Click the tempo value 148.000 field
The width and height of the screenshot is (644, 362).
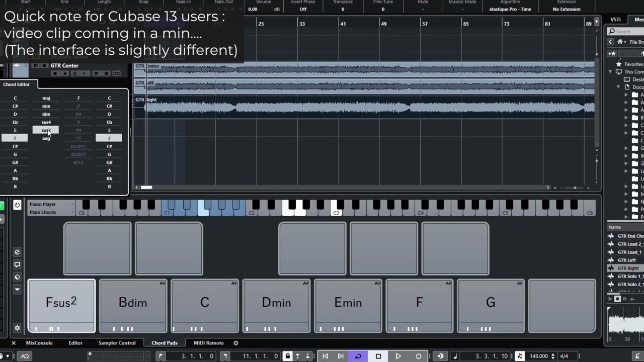tap(538, 356)
